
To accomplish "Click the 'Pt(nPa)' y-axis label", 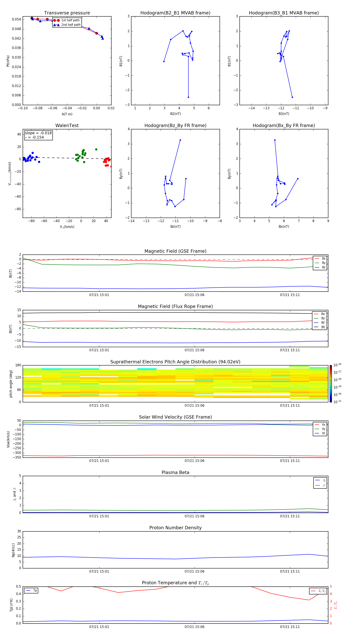I will point(8,61).
